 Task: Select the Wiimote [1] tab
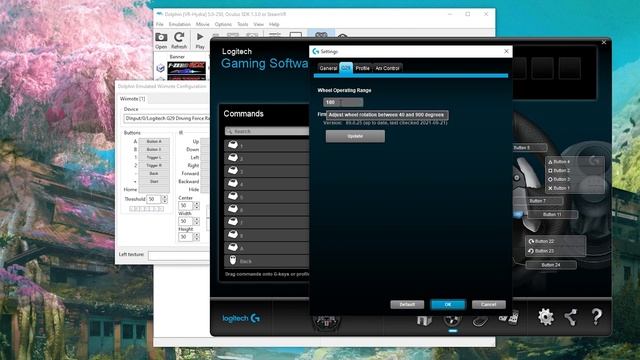(132, 99)
